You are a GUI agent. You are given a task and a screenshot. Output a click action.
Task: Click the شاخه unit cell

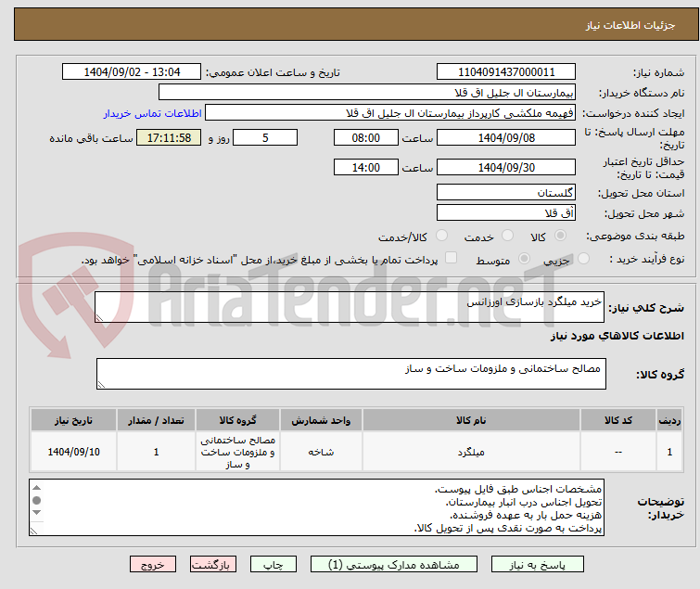tap(321, 452)
